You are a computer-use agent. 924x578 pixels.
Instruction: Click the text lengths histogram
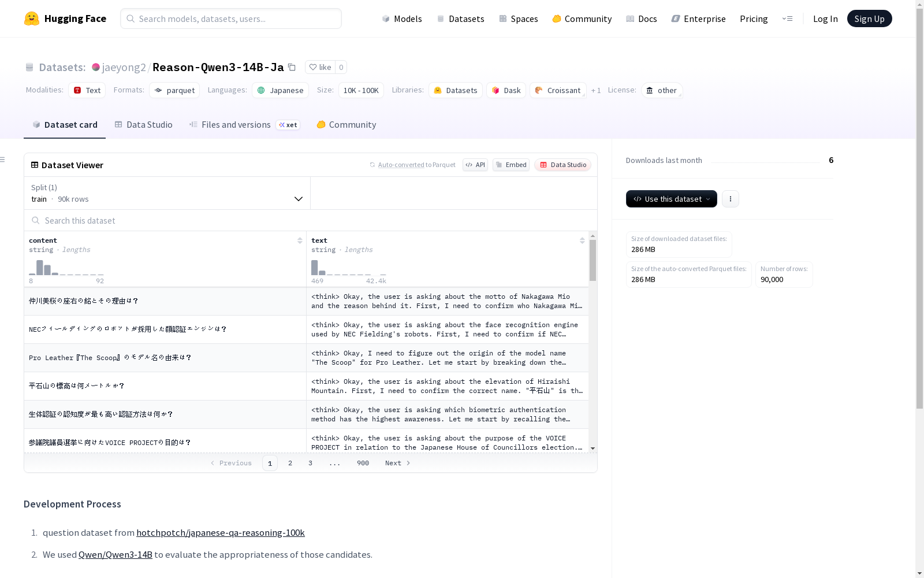349,268
